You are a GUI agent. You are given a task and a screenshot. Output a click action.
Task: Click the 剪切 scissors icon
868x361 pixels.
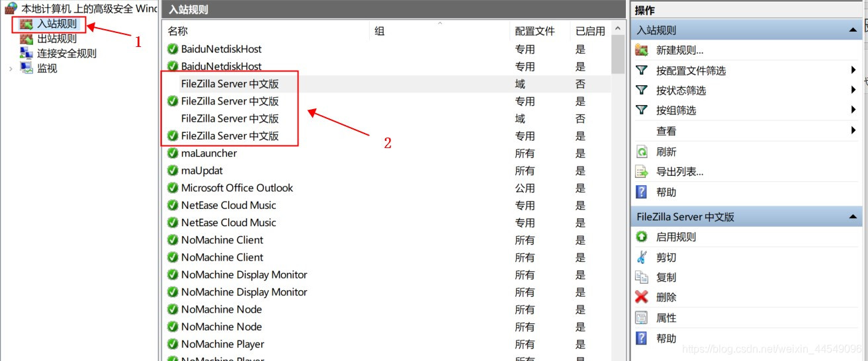pyautogui.click(x=641, y=257)
